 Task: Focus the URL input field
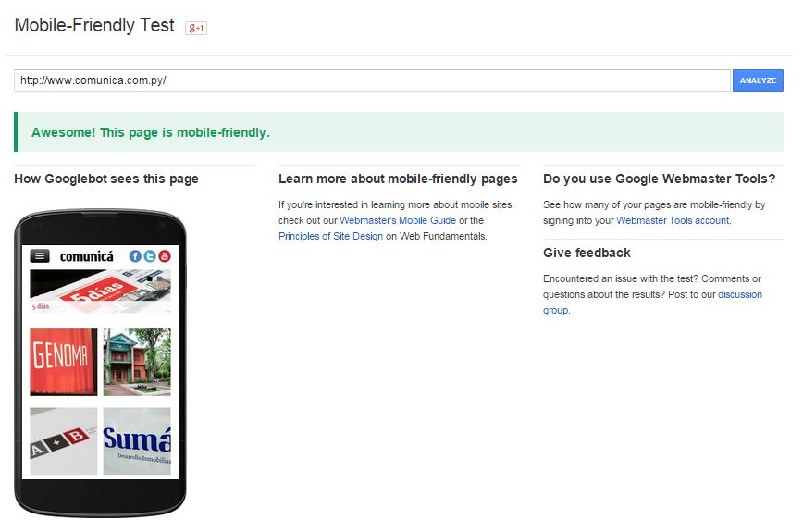coord(372,80)
